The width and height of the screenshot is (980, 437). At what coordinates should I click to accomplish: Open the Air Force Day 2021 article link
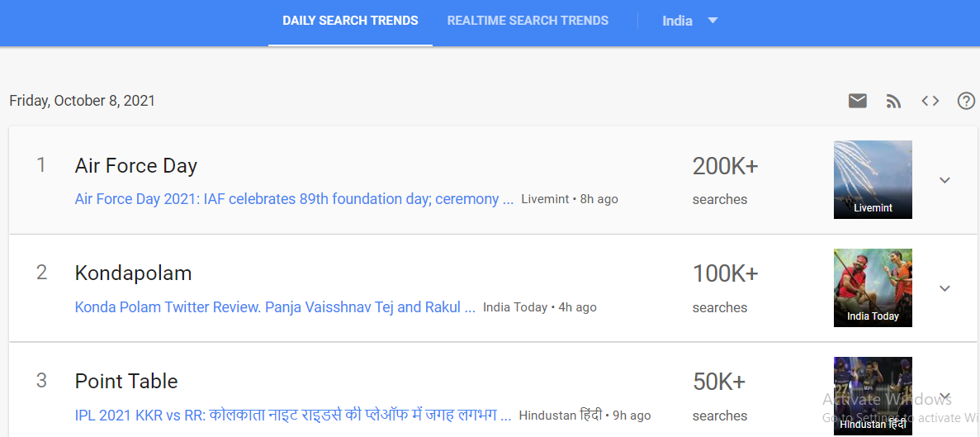pos(294,199)
